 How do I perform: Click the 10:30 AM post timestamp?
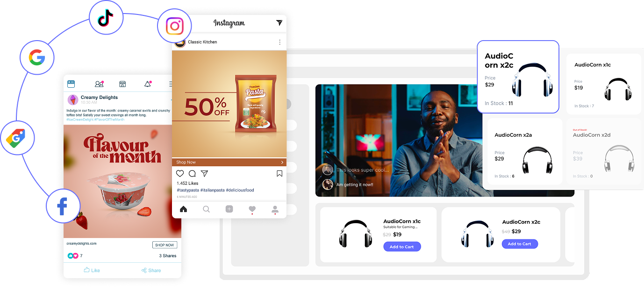coord(89,102)
